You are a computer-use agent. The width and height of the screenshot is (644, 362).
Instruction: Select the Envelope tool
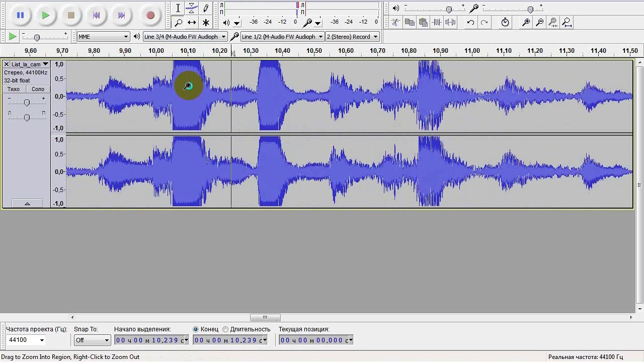192,8
